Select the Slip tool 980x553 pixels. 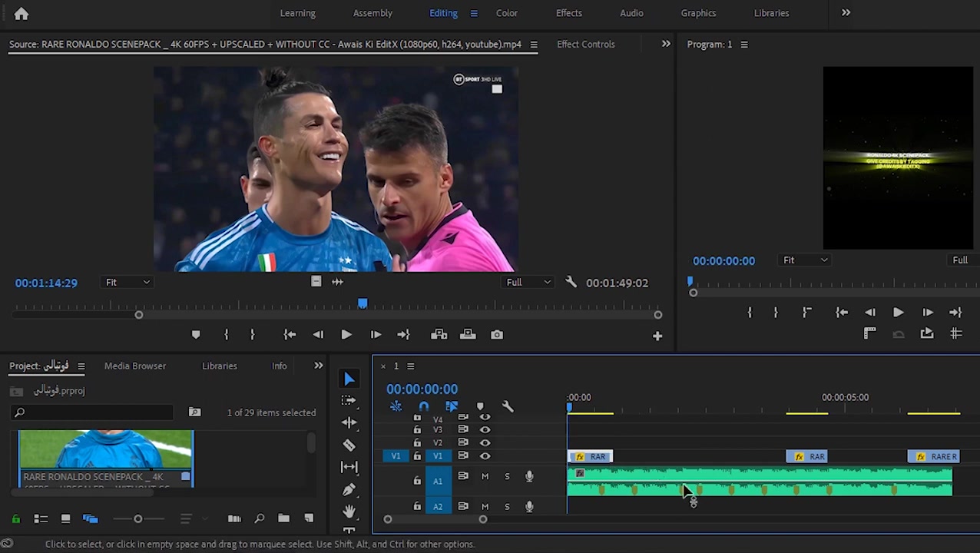point(349,466)
